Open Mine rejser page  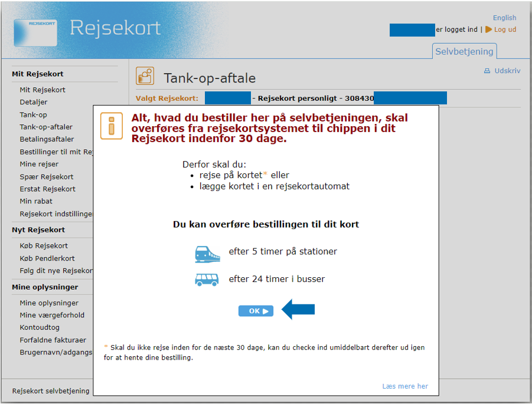click(39, 165)
